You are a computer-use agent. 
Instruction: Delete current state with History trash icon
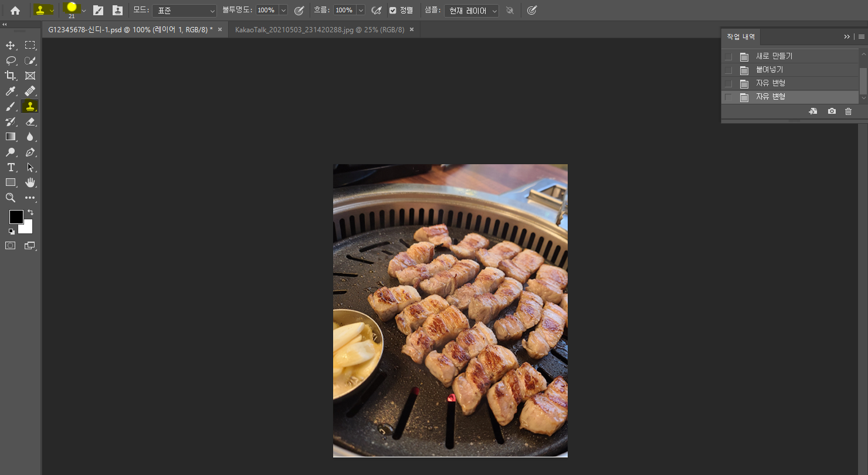coord(848,111)
